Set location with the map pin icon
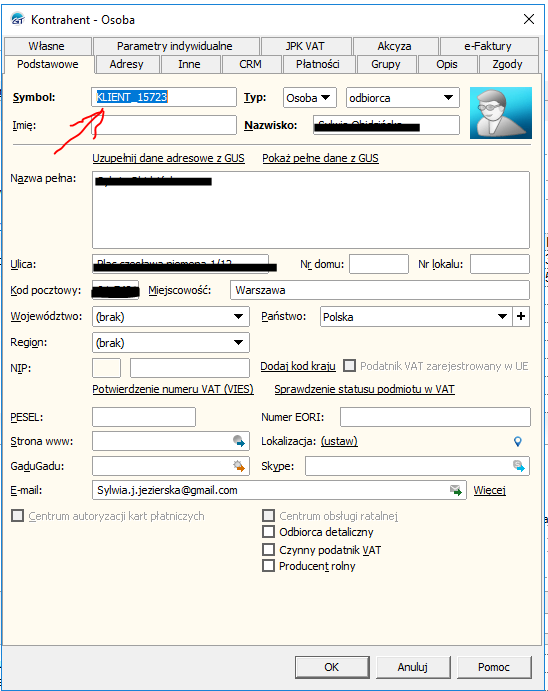 click(x=518, y=441)
